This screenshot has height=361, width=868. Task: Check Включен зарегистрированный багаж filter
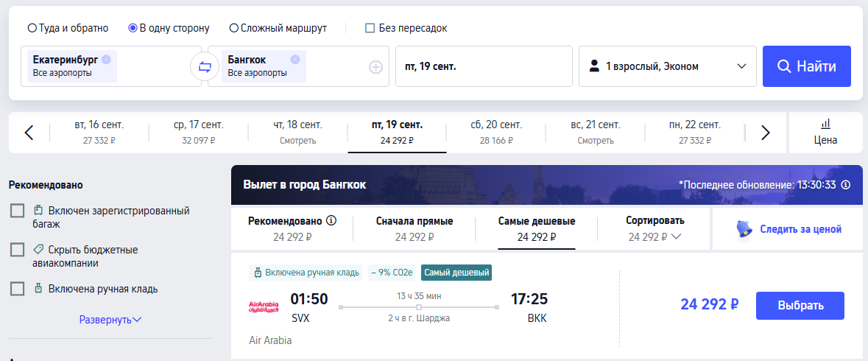coord(17,211)
